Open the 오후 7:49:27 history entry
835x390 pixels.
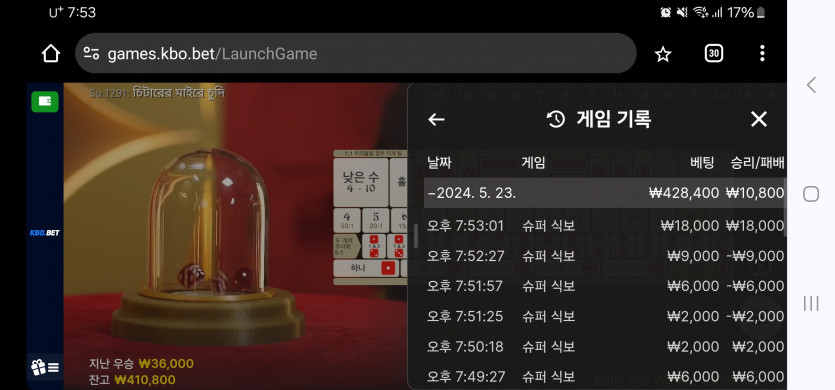(x=605, y=377)
